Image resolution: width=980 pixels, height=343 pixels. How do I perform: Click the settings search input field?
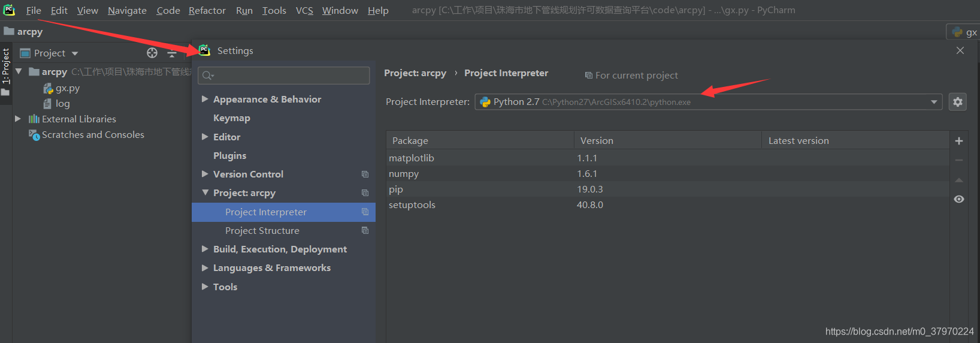pyautogui.click(x=283, y=76)
